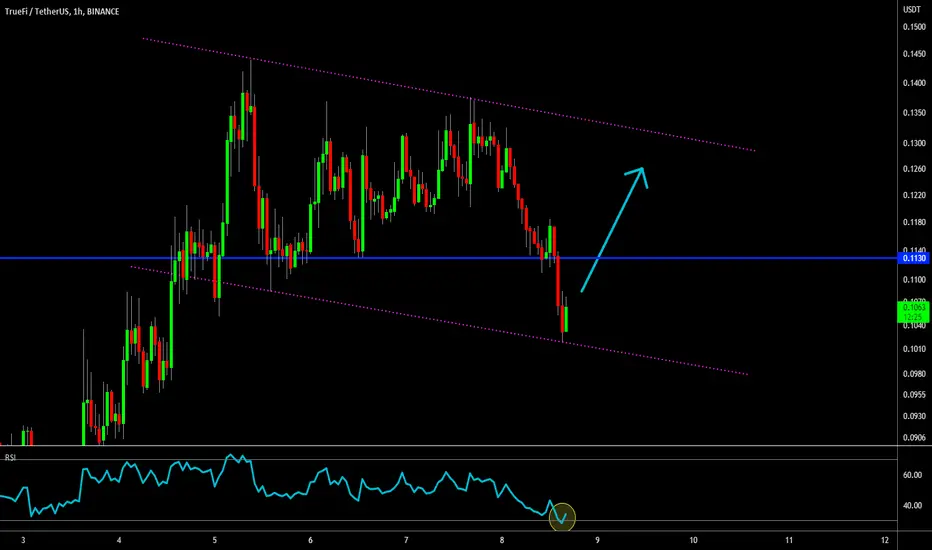932x550 pixels.
Task: Click date 10 on time axis
Action: (x=693, y=540)
